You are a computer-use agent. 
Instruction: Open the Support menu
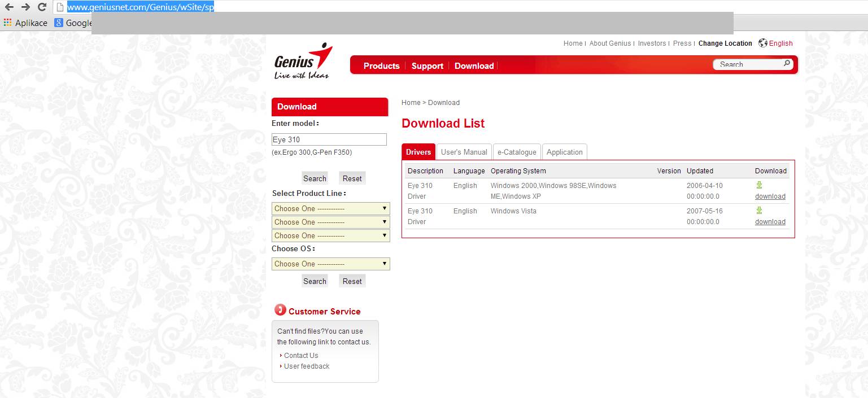[x=428, y=66]
